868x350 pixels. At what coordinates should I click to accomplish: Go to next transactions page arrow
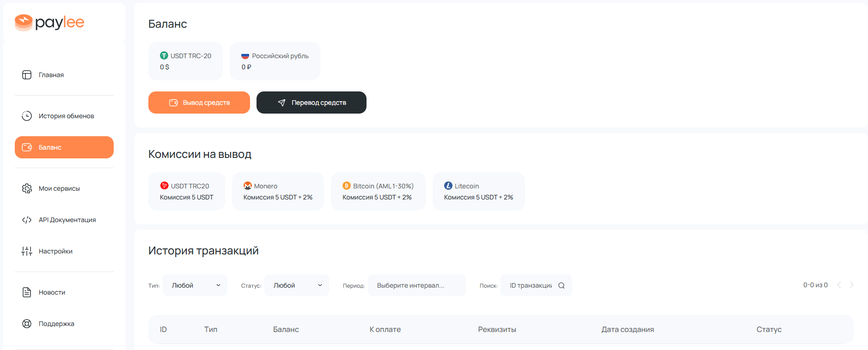point(851,285)
